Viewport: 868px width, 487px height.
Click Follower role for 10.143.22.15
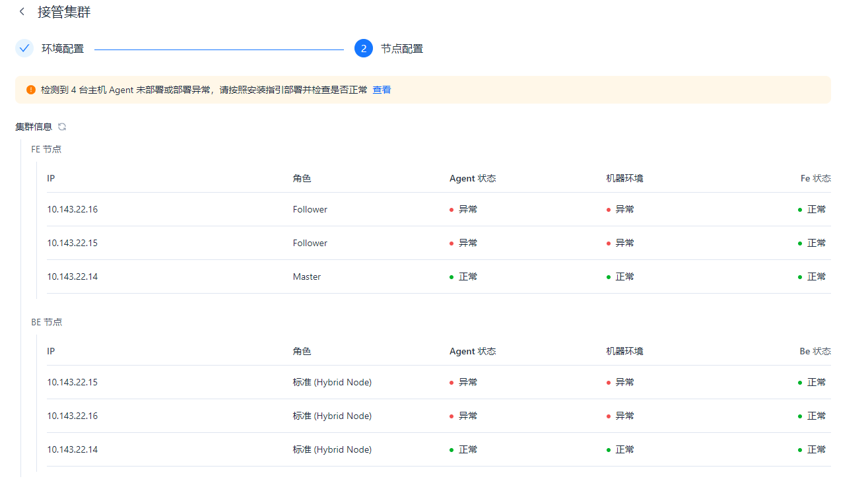point(310,243)
